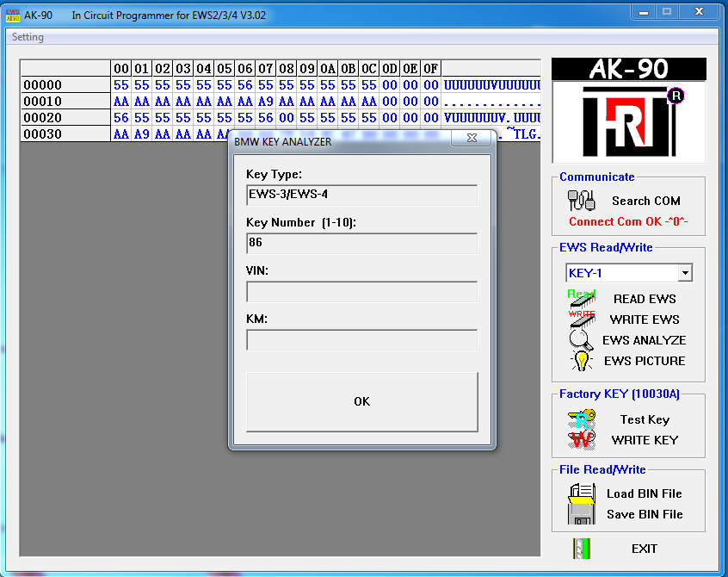
Task: Maximize the AK-90 window
Action: click(667, 12)
